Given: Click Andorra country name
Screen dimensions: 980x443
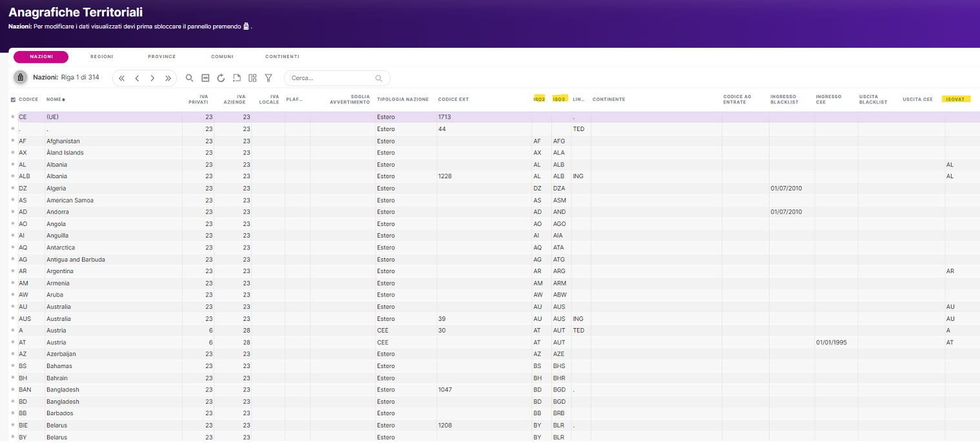Looking at the screenshot, I should (57, 212).
